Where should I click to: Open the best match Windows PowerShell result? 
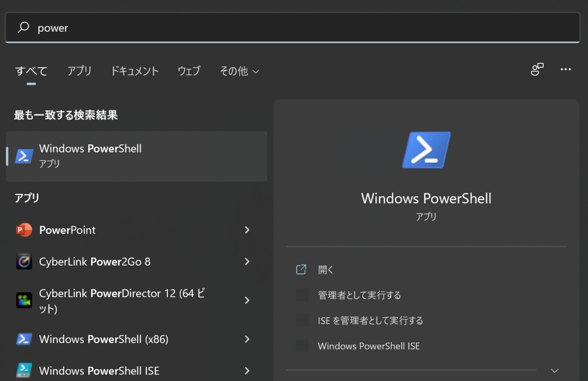136,156
